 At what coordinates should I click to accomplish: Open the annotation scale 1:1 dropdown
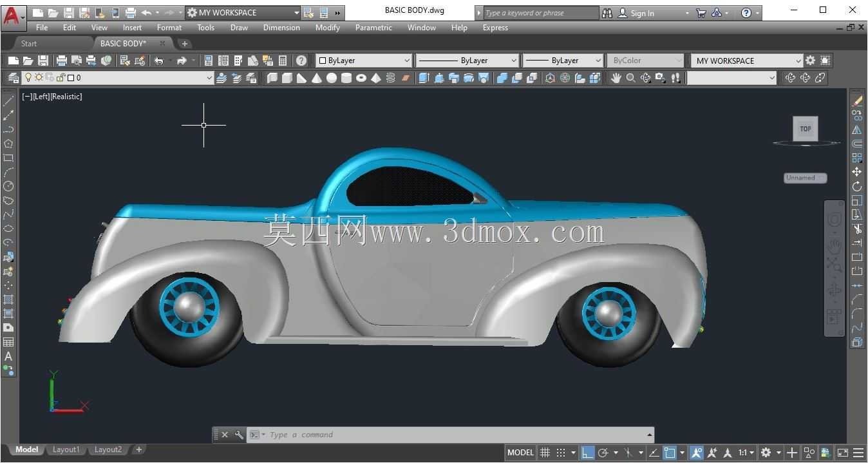click(746, 453)
